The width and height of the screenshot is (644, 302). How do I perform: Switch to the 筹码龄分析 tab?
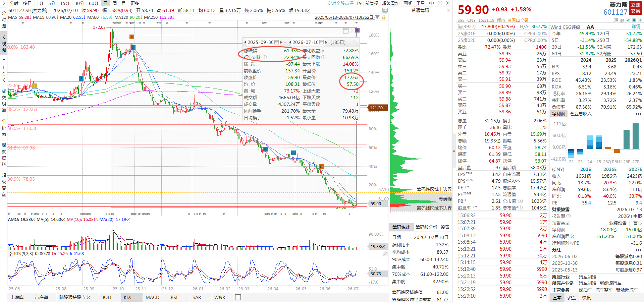point(426,227)
